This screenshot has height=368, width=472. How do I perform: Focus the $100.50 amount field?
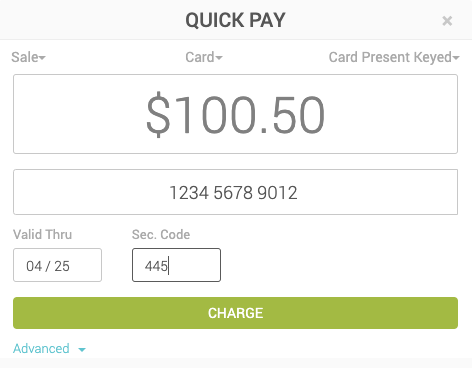235,114
